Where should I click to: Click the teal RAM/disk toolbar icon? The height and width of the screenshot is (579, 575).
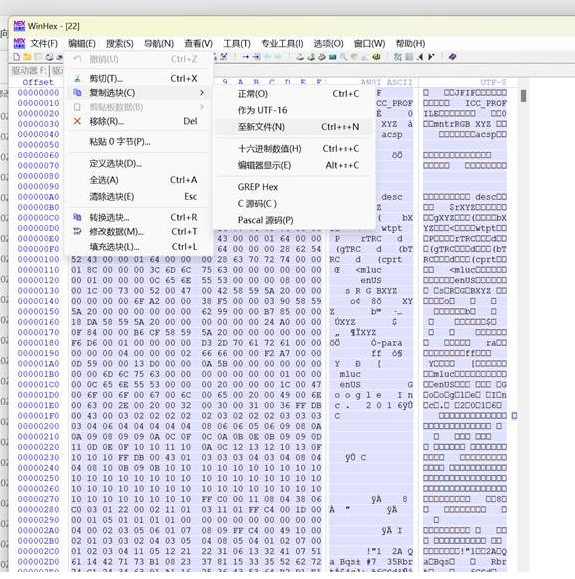[332, 56]
